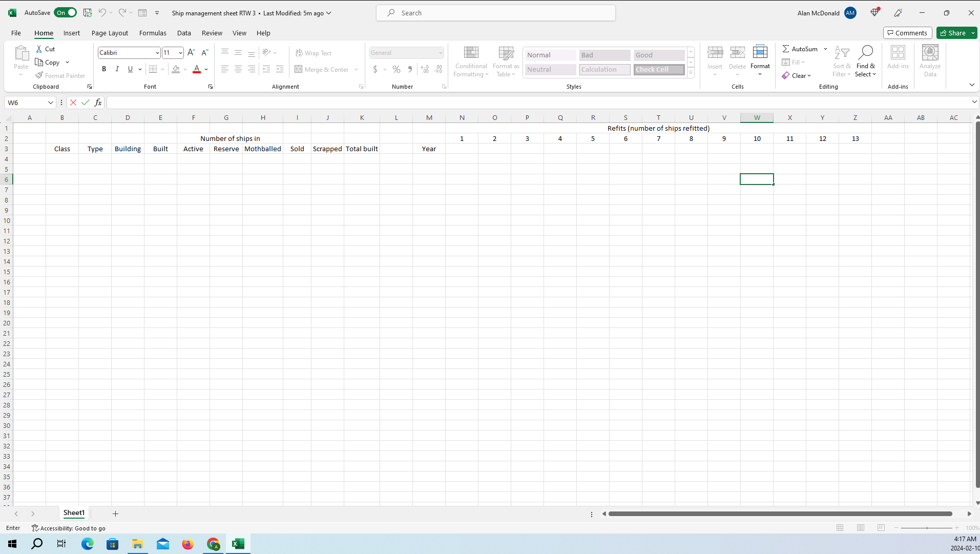
Task: Open the Format cells menu icon
Action: click(x=760, y=53)
